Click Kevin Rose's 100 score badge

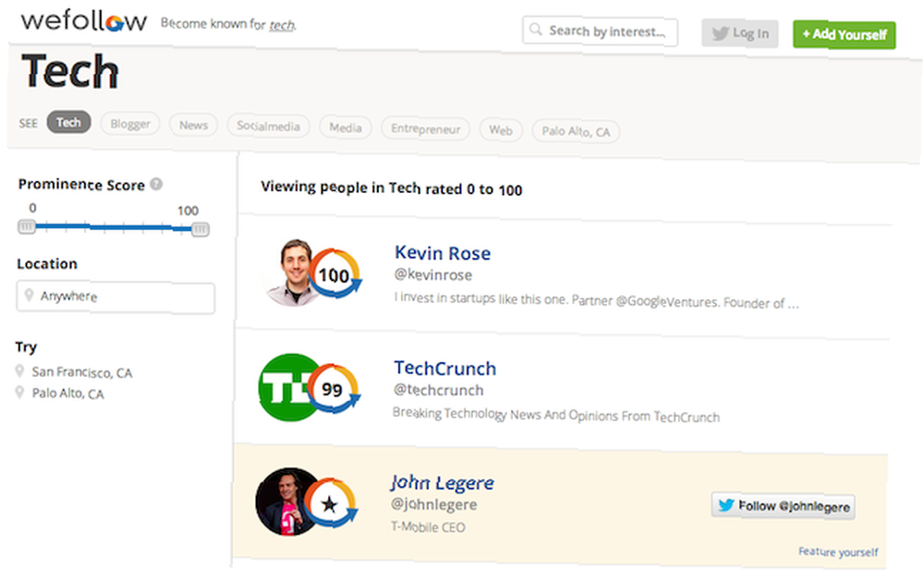tap(334, 274)
